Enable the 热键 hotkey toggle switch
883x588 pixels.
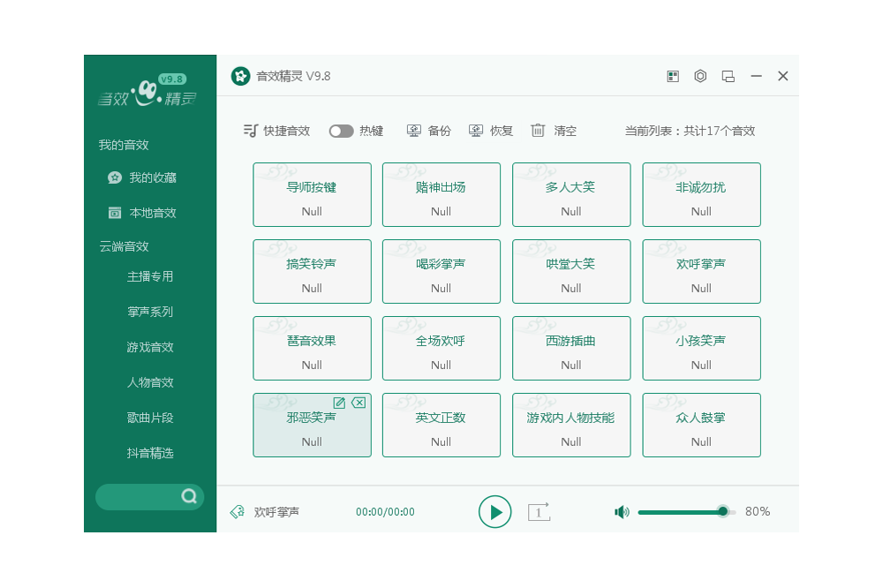(x=341, y=132)
